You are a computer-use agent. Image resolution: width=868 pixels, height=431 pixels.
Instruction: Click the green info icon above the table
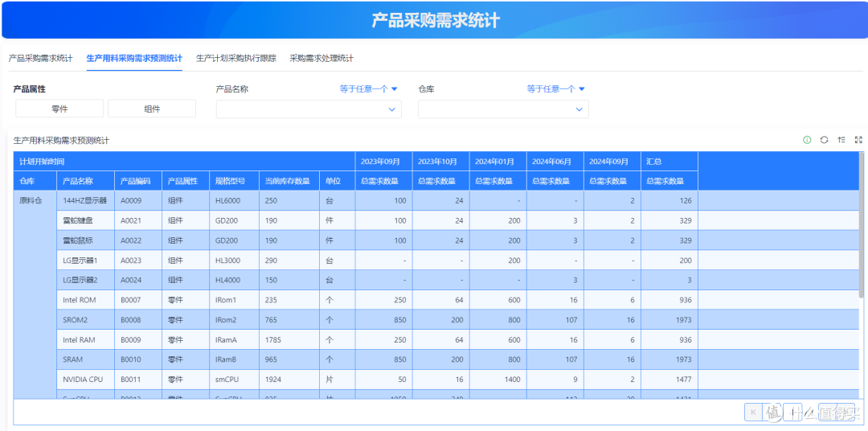(x=807, y=140)
